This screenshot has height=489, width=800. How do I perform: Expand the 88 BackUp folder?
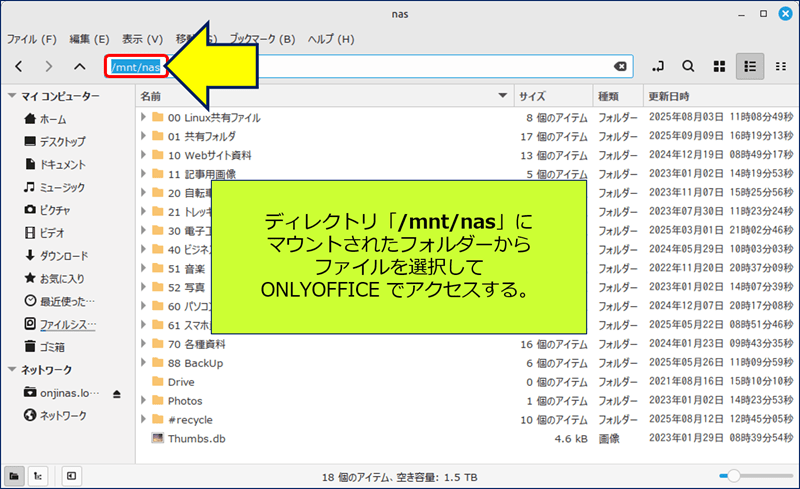pyautogui.click(x=144, y=362)
